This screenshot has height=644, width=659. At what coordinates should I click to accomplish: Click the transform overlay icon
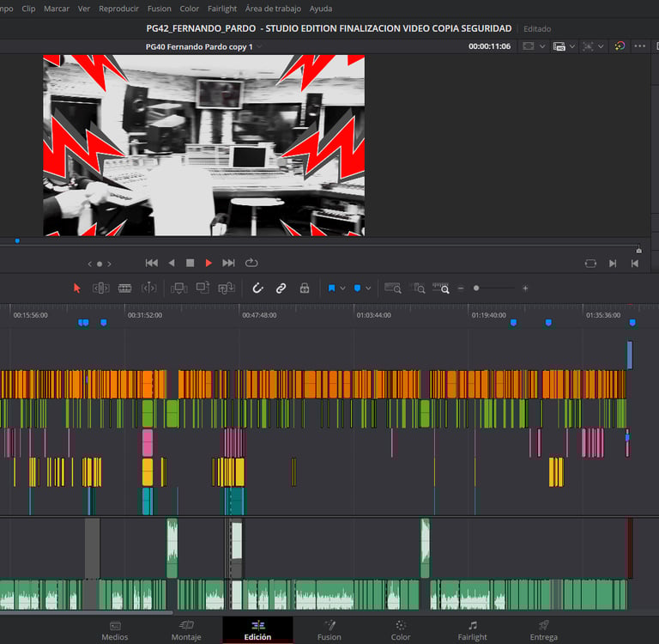(x=588, y=46)
